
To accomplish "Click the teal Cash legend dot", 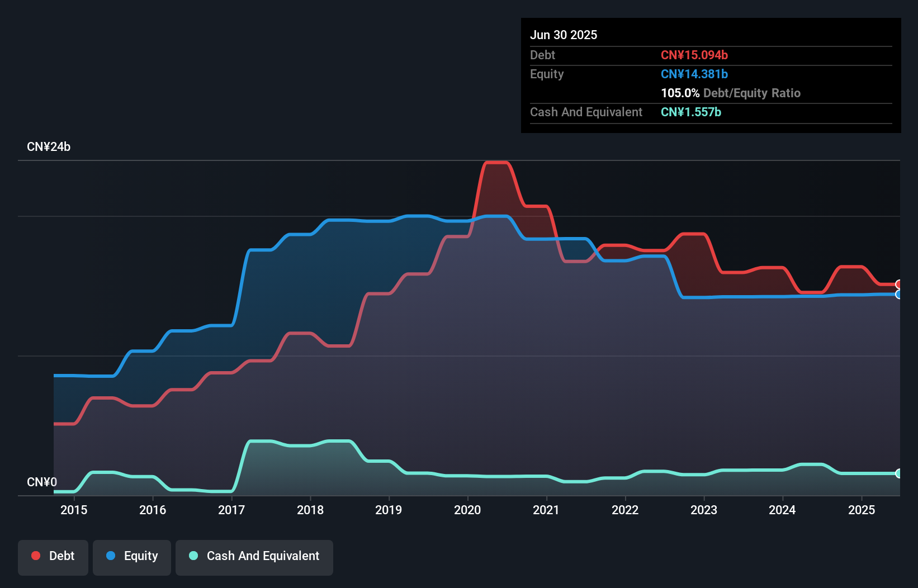I will [x=193, y=556].
